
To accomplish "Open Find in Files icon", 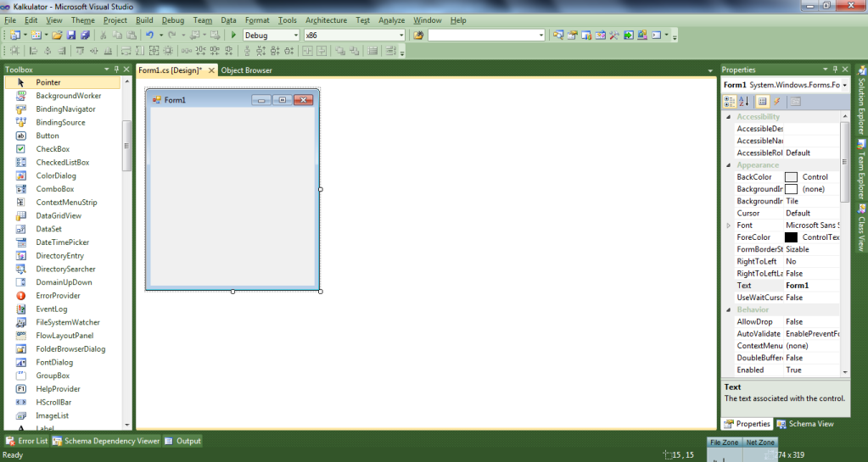I will [418, 35].
